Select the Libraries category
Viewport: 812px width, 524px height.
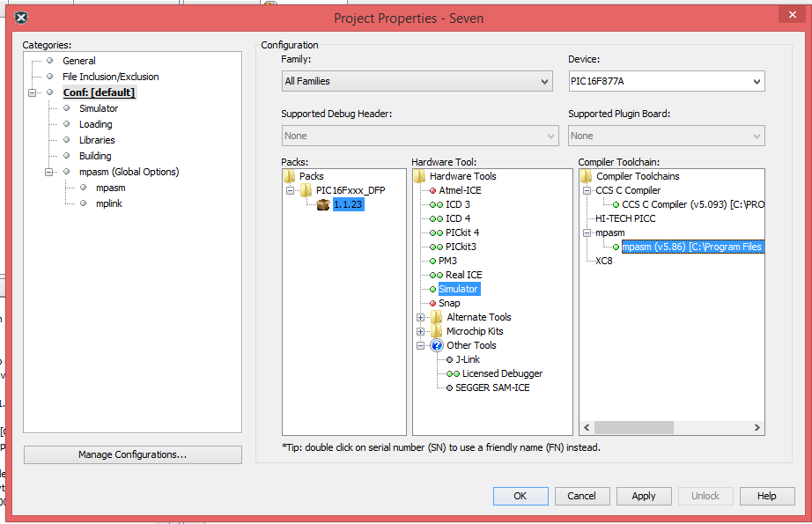[97, 140]
